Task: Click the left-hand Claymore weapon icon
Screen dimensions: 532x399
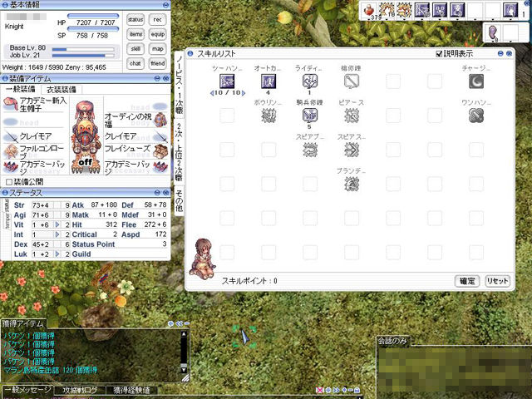Action: pos(11,136)
